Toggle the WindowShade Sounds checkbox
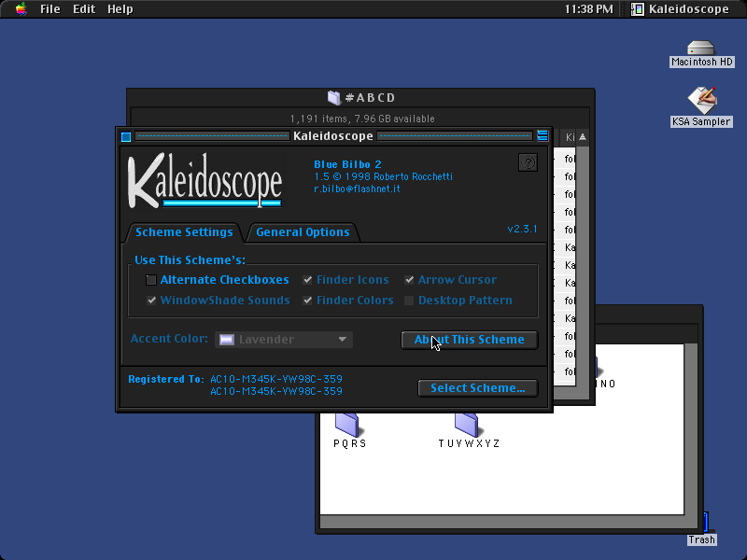The image size is (747, 560). coord(151,301)
